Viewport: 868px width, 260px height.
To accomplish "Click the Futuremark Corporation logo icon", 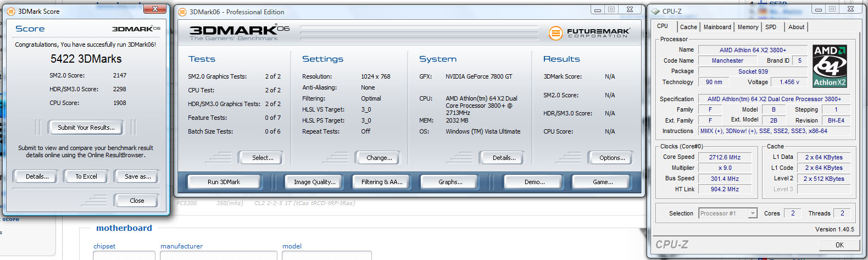I will (556, 33).
